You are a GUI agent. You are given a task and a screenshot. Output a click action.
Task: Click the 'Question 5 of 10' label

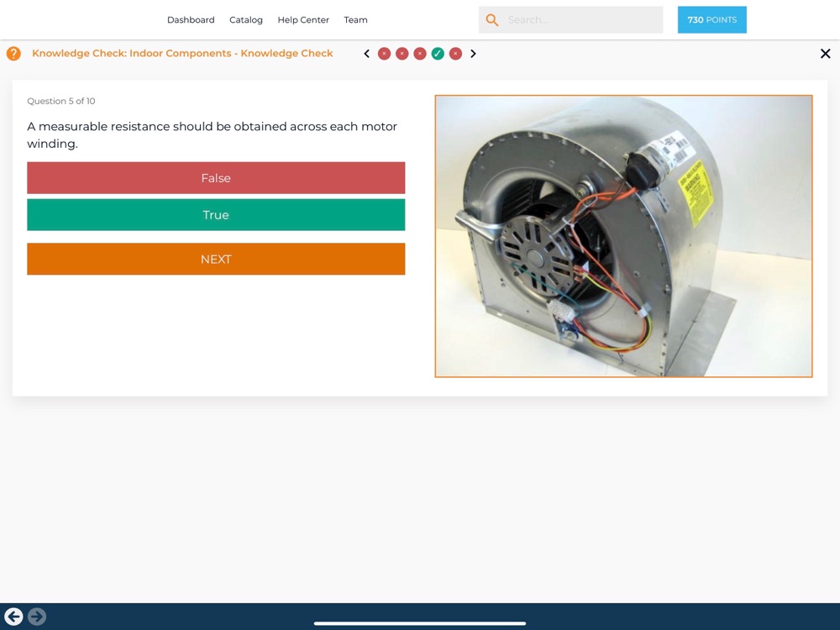coord(61,102)
